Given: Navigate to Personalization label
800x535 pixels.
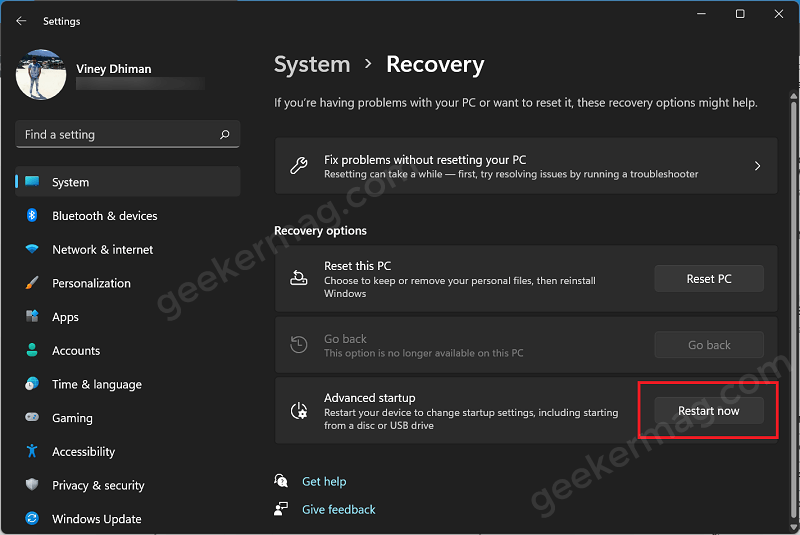Looking at the screenshot, I should [91, 283].
